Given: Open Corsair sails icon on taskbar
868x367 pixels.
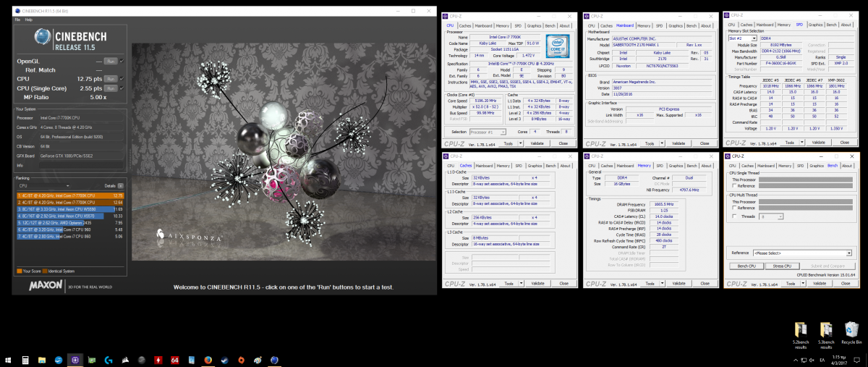Looking at the screenshot, I should tap(124, 360).
